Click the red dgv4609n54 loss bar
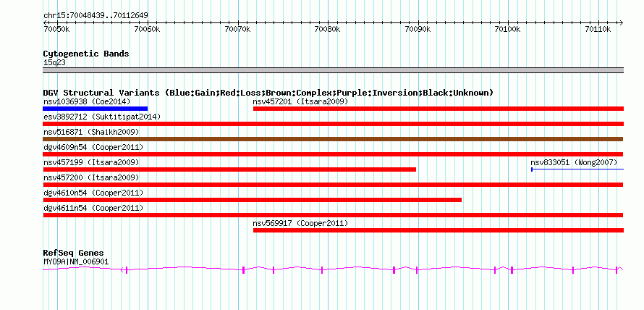644x310 pixels. pos(333,154)
